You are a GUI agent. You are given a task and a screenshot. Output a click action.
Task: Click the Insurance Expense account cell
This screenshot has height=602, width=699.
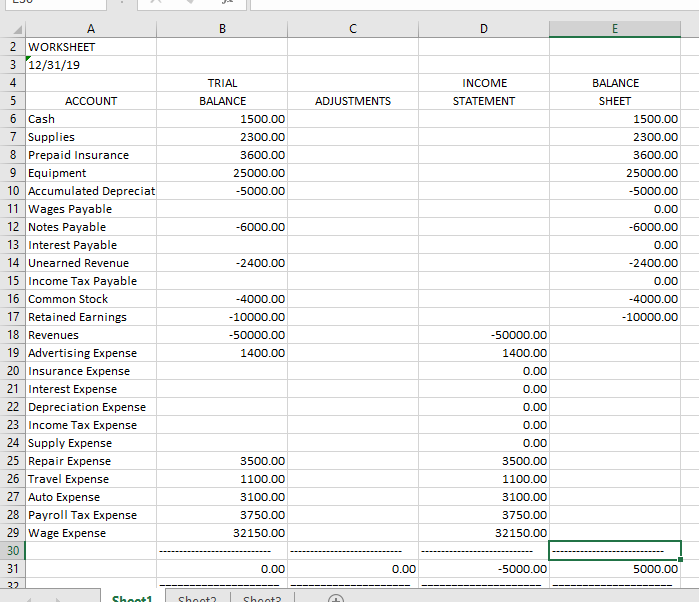[91, 371]
